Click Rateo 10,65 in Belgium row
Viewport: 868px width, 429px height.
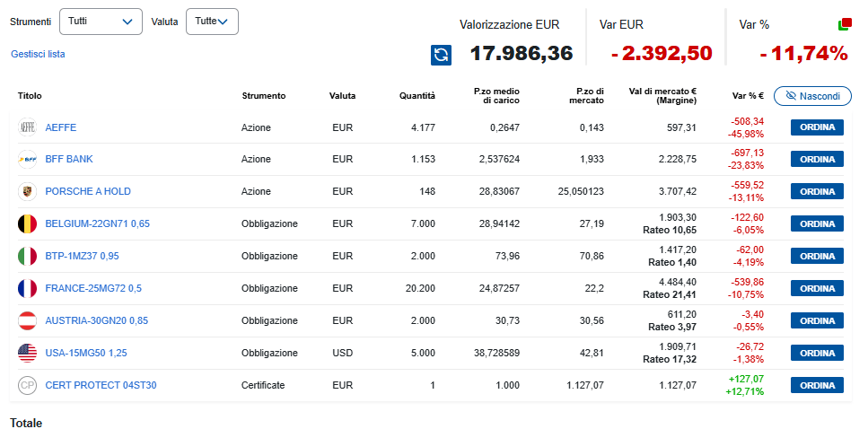(670, 230)
